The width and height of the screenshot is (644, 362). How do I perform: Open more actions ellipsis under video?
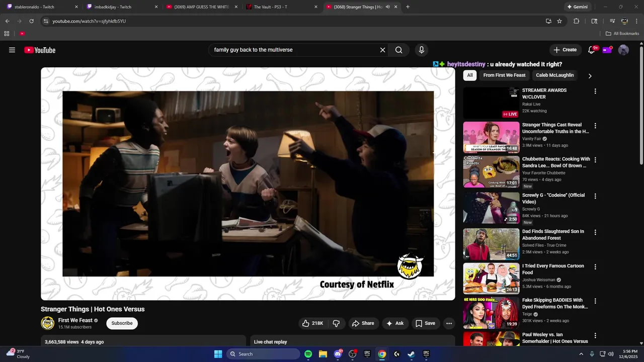[449, 323]
